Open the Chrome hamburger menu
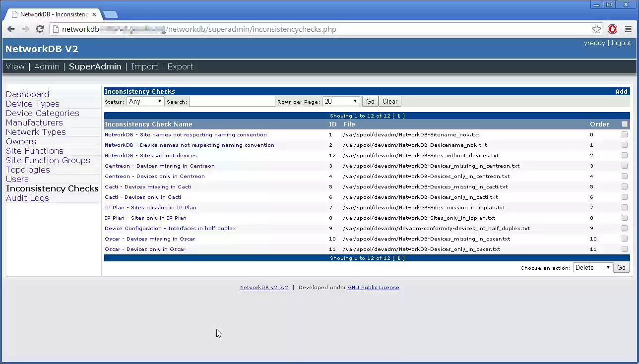639x364 pixels. (x=628, y=29)
